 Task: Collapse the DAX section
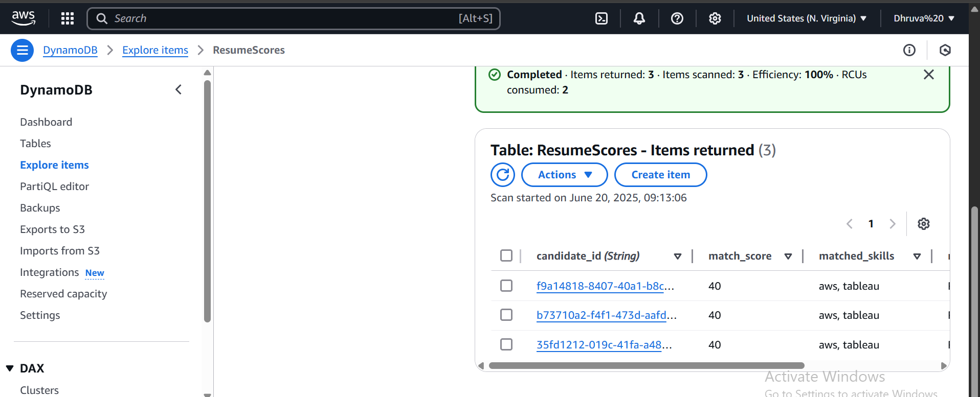[10, 368]
